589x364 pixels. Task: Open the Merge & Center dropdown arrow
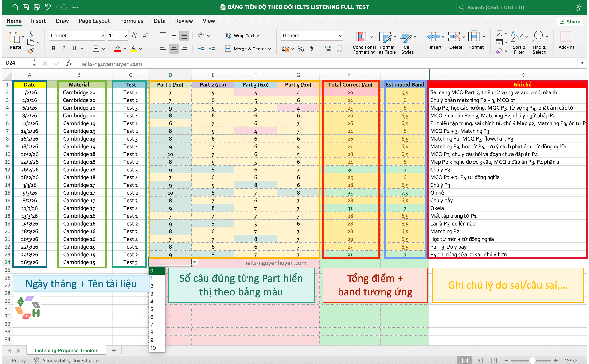269,49
